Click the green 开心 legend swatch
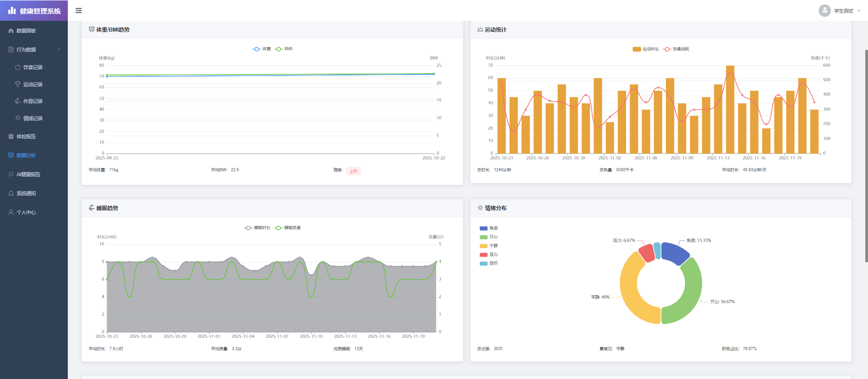 [483, 237]
